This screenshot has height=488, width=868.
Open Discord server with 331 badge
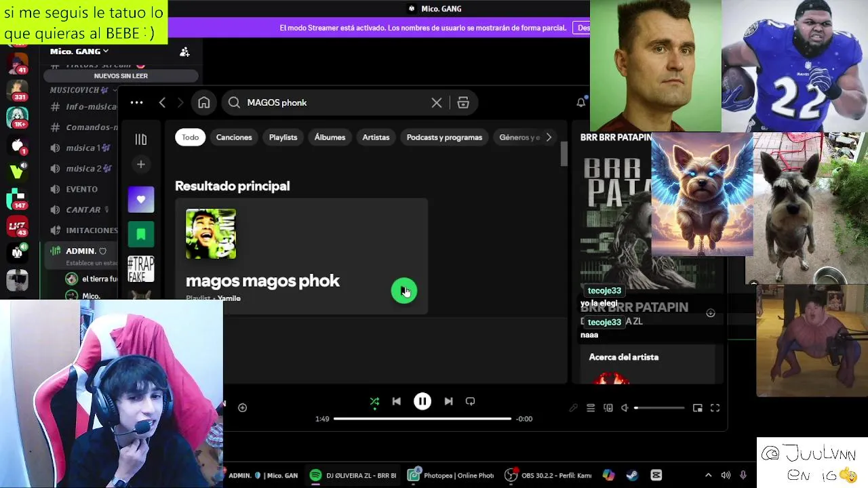(x=18, y=90)
